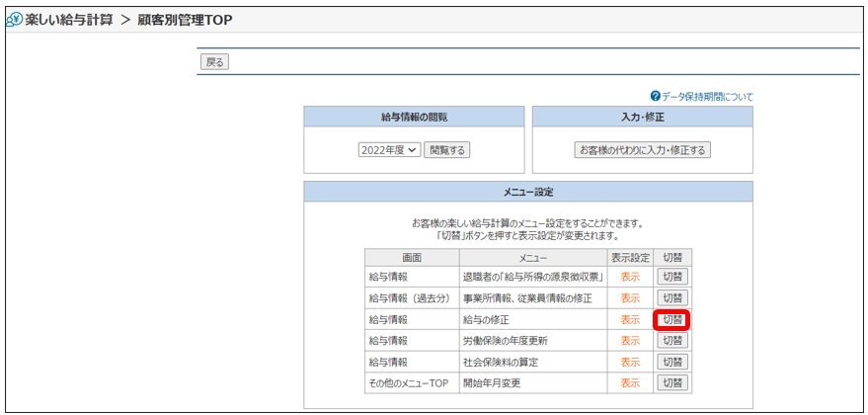Toggle display for 退職者の「給与所得の源泉徴収票」

[x=672, y=277]
